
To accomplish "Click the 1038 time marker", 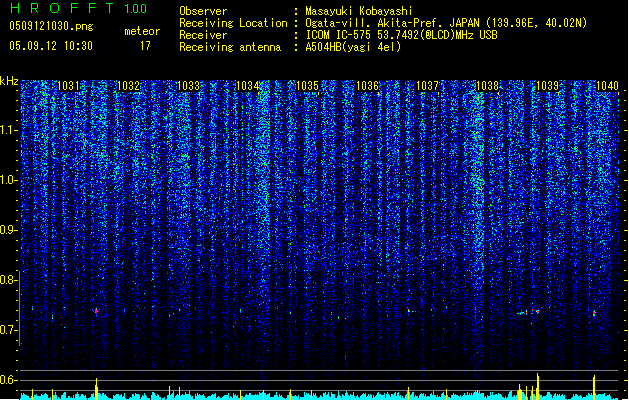I will point(487,86).
